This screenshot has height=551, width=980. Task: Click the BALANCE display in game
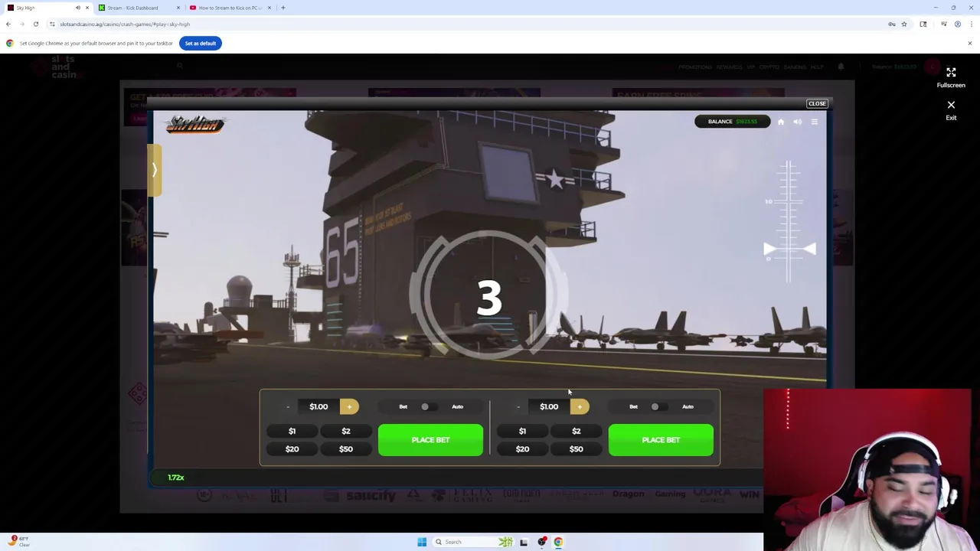coord(732,122)
